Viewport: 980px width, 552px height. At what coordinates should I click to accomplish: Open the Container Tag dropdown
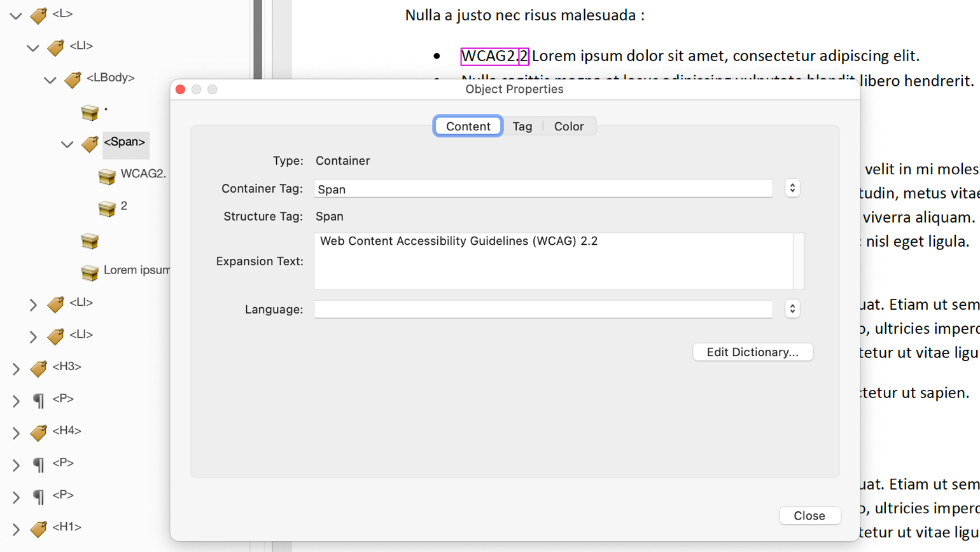tap(792, 188)
